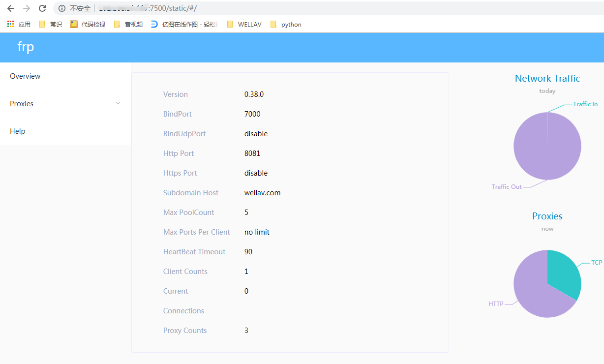Viewport: 604px width, 364px height.
Task: Open the 常识 bookmark folder
Action: click(x=50, y=24)
